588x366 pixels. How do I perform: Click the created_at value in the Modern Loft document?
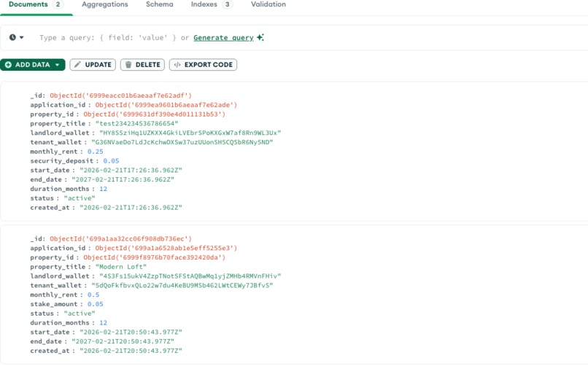[131, 351]
